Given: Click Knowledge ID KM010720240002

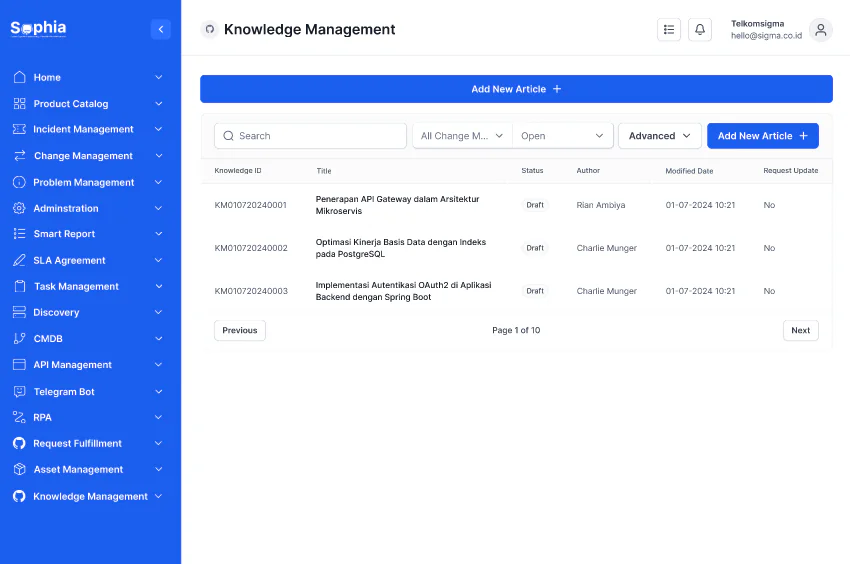Looking at the screenshot, I should tap(251, 248).
